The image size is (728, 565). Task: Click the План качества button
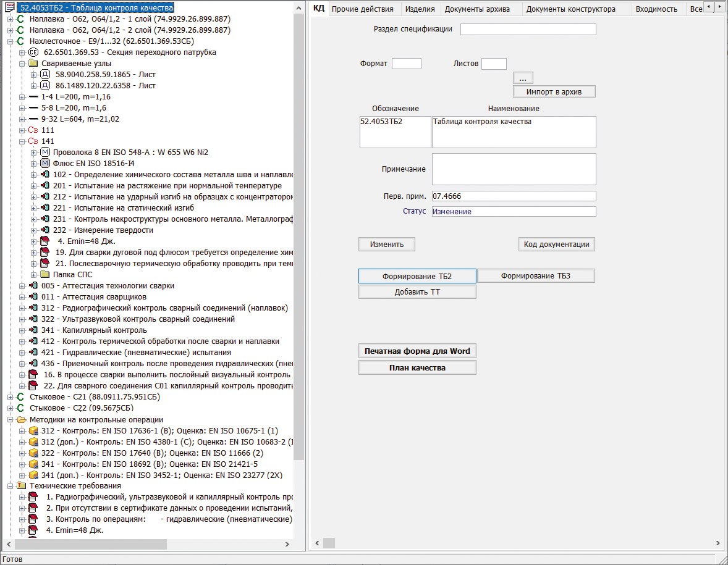[x=417, y=368]
